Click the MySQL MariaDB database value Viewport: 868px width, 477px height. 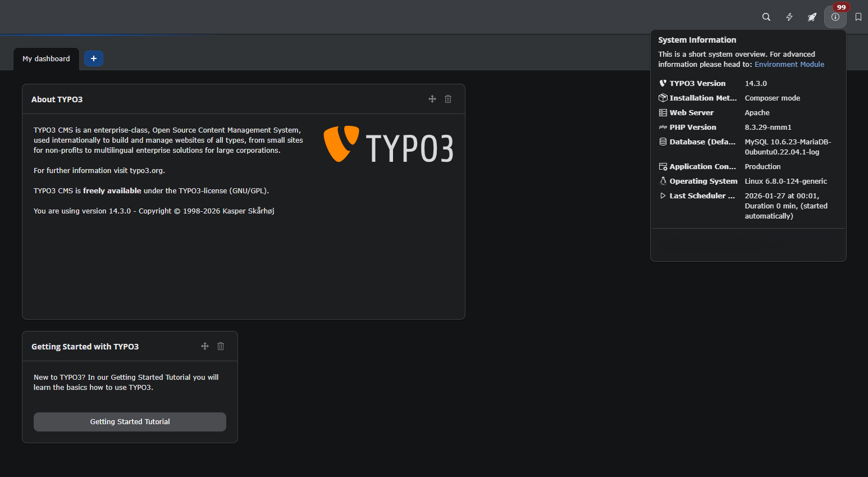788,147
